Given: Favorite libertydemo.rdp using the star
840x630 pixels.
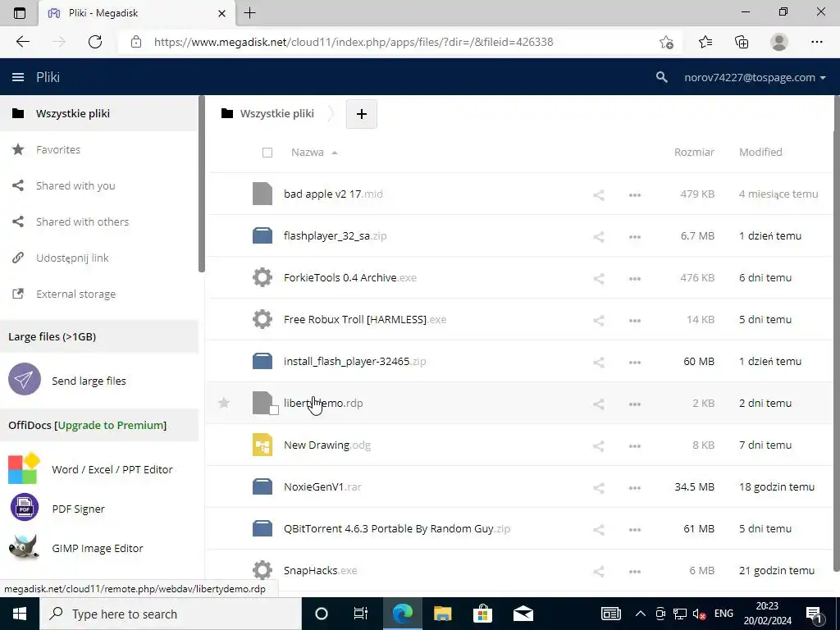Looking at the screenshot, I should [x=224, y=403].
